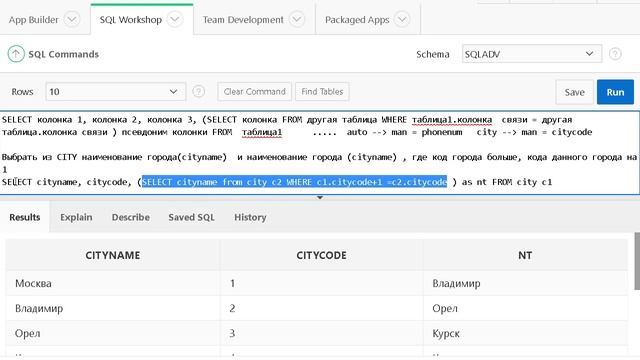Open the Rows count dropdown
Image resolution: width=640 pixels, height=360 pixels.
tap(116, 91)
